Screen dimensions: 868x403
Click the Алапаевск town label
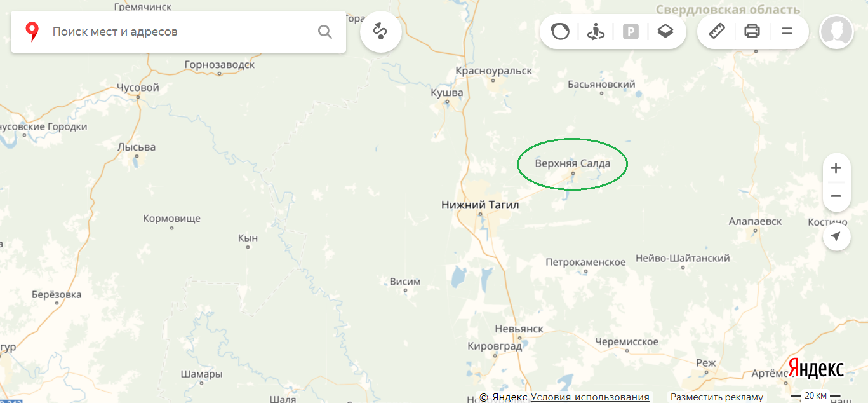[x=755, y=221]
